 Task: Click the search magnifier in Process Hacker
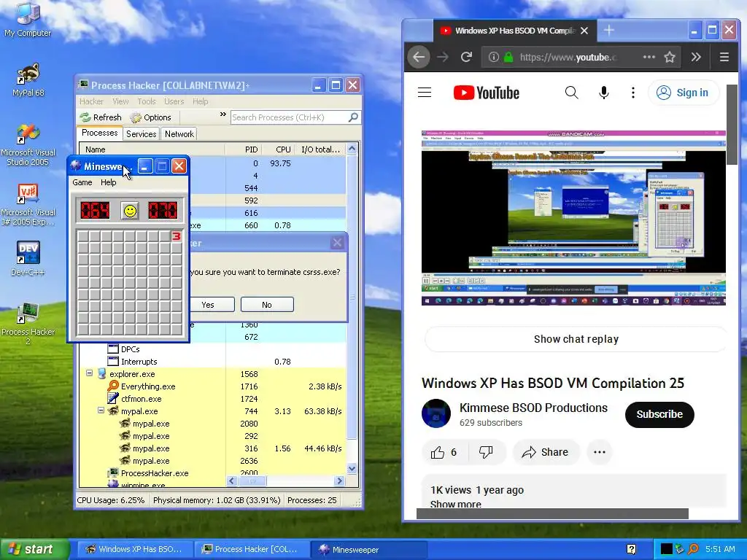[x=353, y=117]
